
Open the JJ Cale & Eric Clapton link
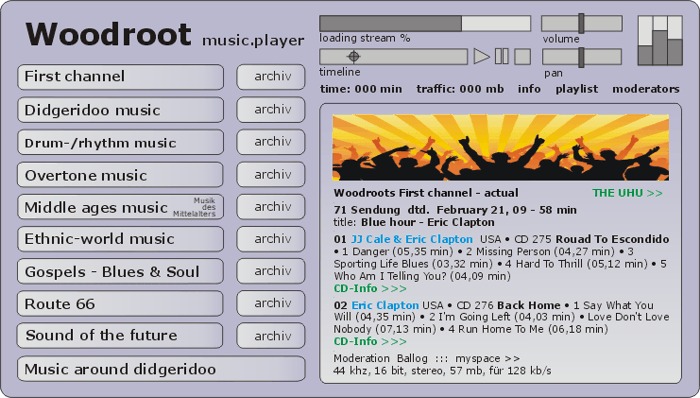pos(412,239)
